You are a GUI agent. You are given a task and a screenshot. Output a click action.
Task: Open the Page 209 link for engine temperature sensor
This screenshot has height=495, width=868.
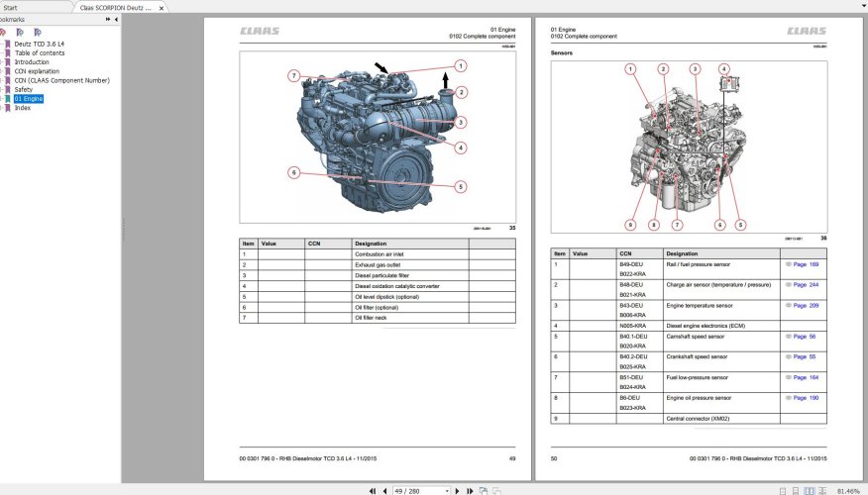806,305
